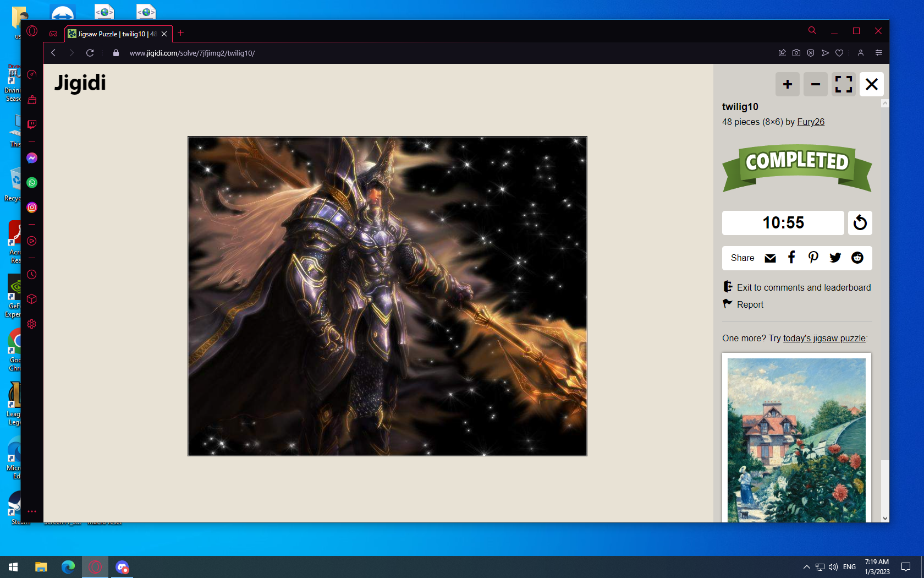Share puzzle on Twitter

pyautogui.click(x=835, y=258)
